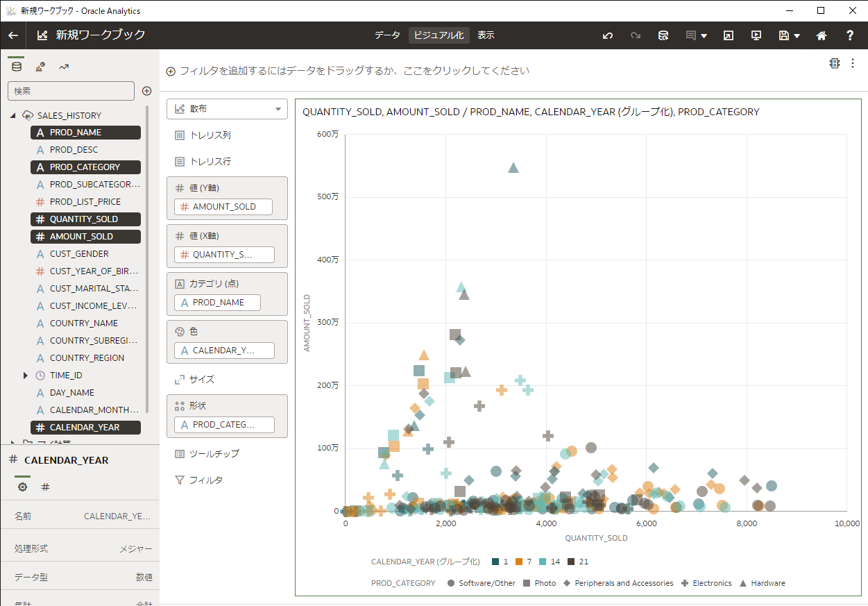
Task: Save the workbook using the disk icon
Action: point(783,35)
